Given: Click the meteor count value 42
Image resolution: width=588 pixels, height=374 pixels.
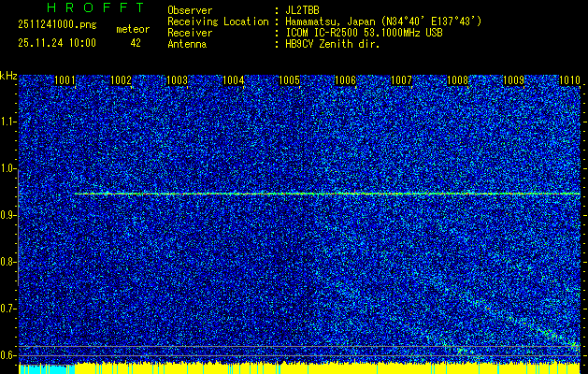Looking at the screenshot, I should tap(136, 43).
